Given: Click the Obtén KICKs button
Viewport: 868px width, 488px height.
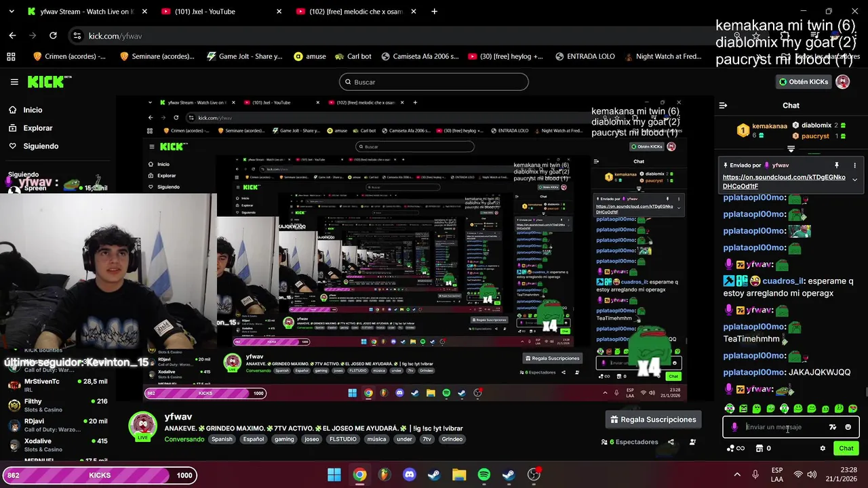Looking at the screenshot, I should (x=804, y=82).
